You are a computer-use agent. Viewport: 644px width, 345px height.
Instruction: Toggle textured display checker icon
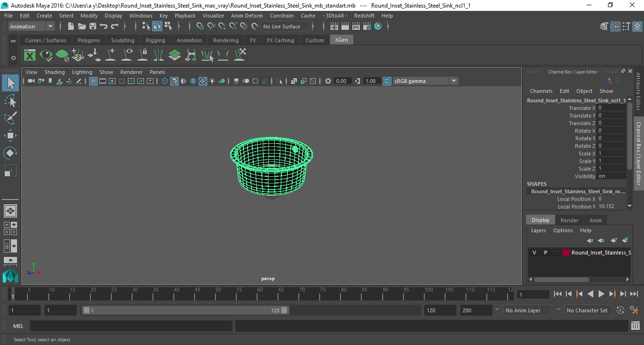click(203, 81)
